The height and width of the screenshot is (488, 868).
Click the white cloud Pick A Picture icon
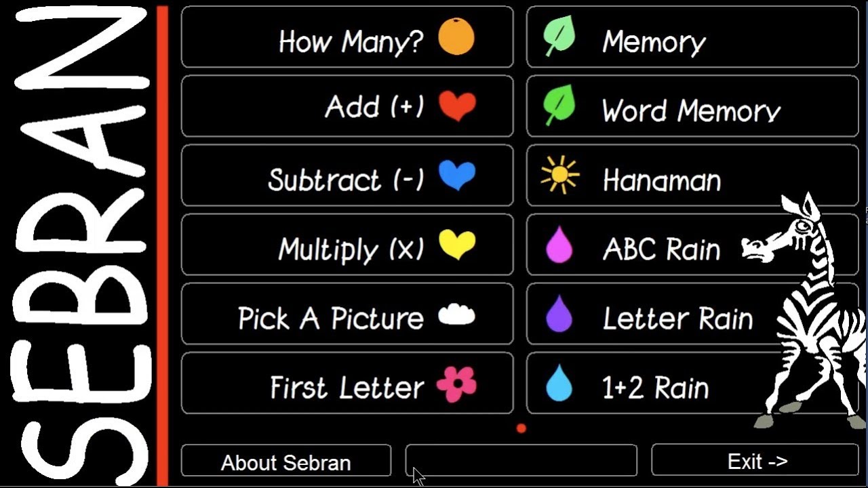457,314
